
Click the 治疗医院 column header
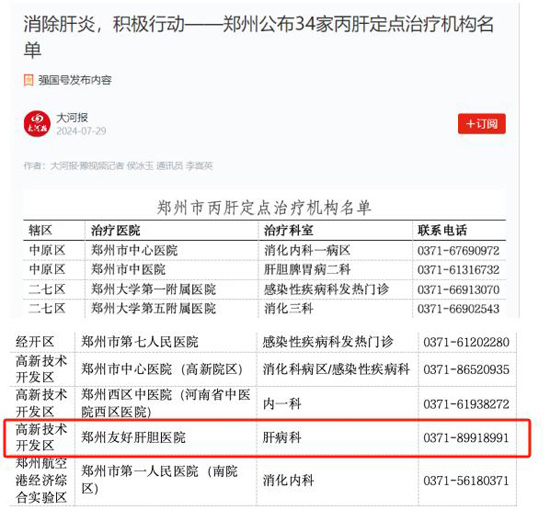(116, 231)
